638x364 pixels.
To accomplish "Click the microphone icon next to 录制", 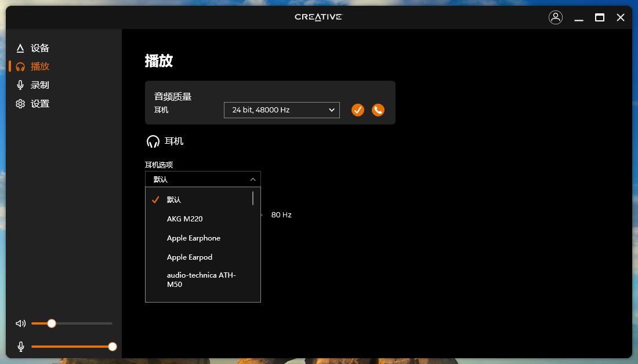I will (x=20, y=85).
